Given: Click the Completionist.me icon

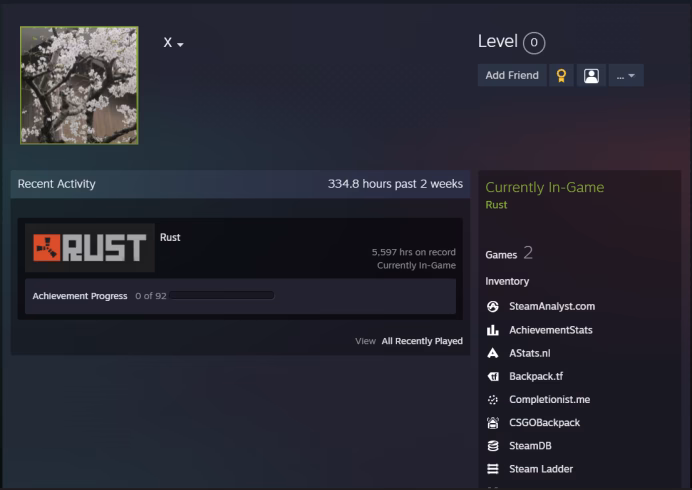Looking at the screenshot, I should pyautogui.click(x=493, y=400).
